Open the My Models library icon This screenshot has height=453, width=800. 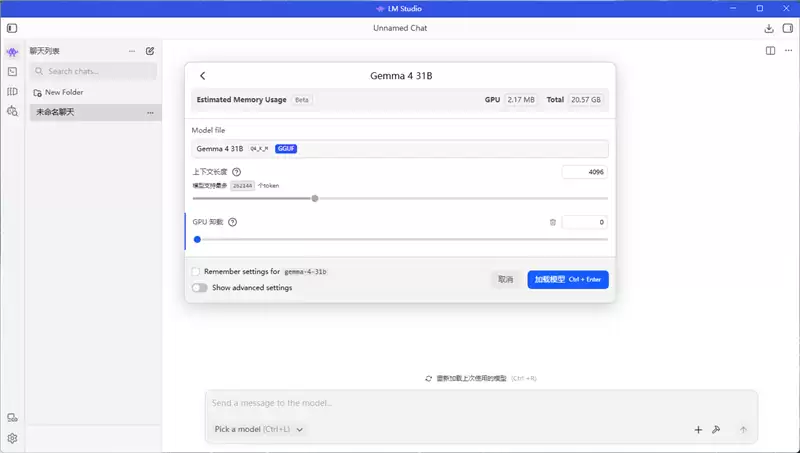coord(12,91)
